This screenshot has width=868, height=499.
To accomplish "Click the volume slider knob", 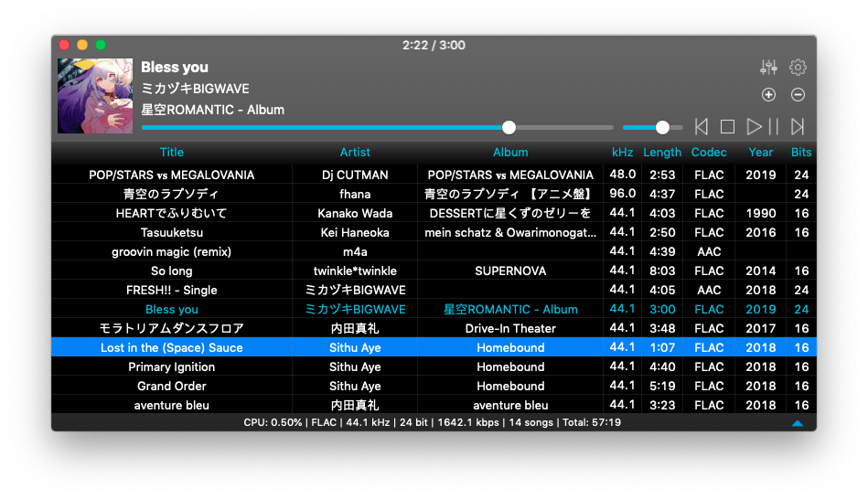I will [x=662, y=128].
